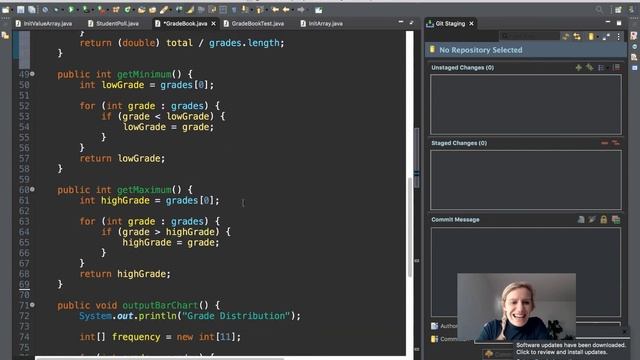Click the Package Explorer icon in left trim
The image size is (640, 360).
click(5, 36)
